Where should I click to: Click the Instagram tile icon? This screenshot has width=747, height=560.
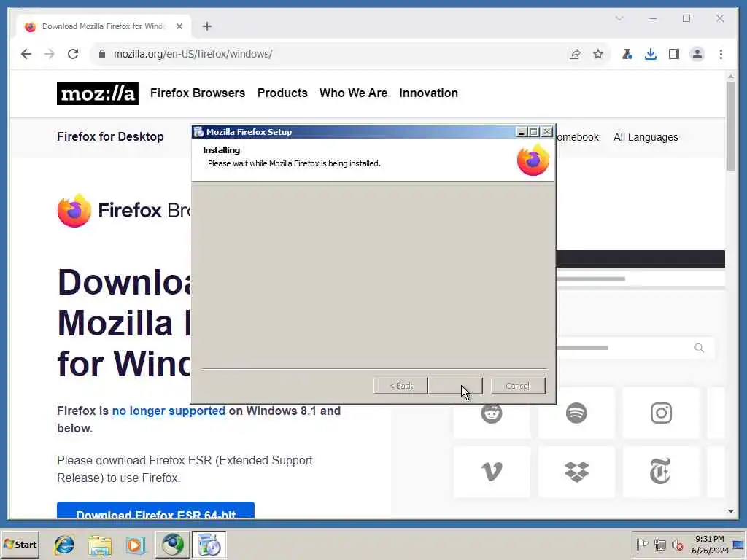click(661, 413)
